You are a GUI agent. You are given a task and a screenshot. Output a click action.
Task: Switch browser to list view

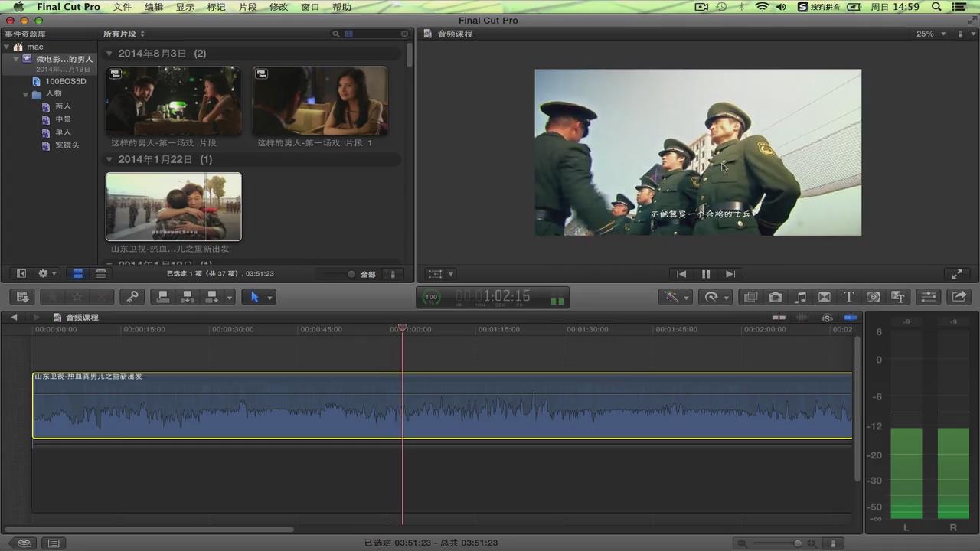point(101,274)
